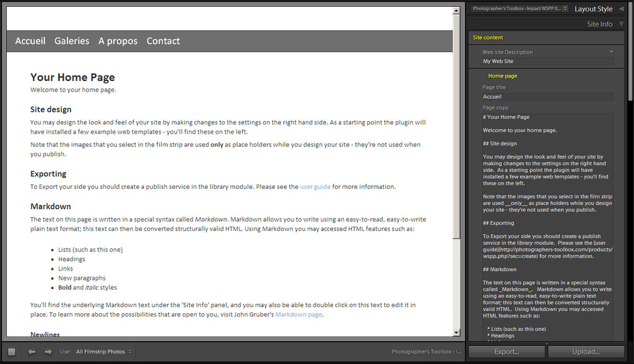Click the 'Photographer's Toolbox - I...' toolbar label
Image resolution: width=634 pixels, height=364 pixels.
point(427,352)
